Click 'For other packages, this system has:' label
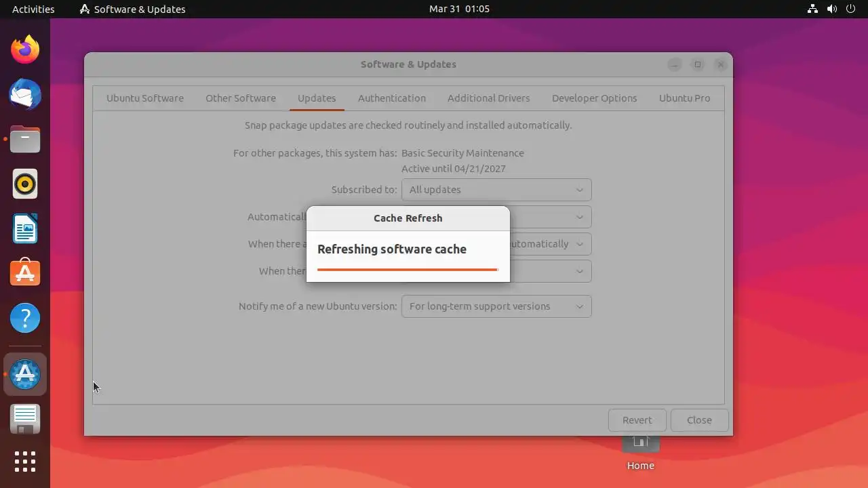Screen dimensions: 868x488 [315, 153]
